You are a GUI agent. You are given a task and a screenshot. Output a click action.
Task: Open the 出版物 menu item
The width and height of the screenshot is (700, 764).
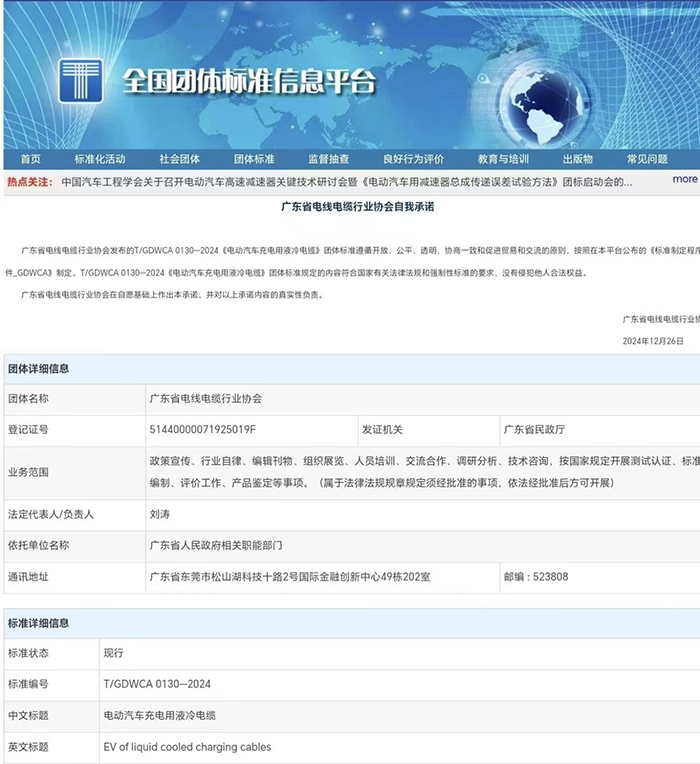click(577, 159)
